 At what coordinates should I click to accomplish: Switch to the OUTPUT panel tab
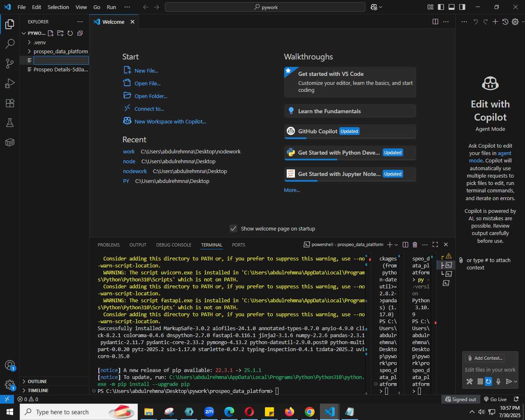(138, 245)
